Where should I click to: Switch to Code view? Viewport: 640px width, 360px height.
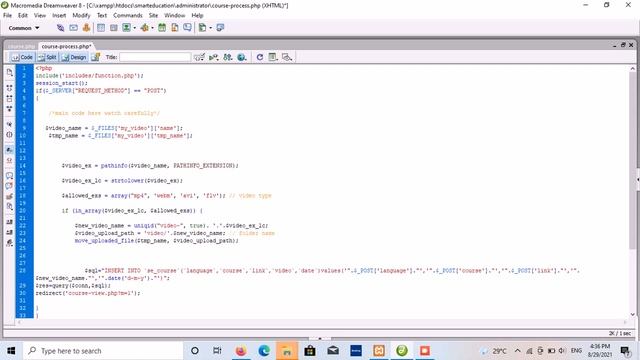click(22, 57)
